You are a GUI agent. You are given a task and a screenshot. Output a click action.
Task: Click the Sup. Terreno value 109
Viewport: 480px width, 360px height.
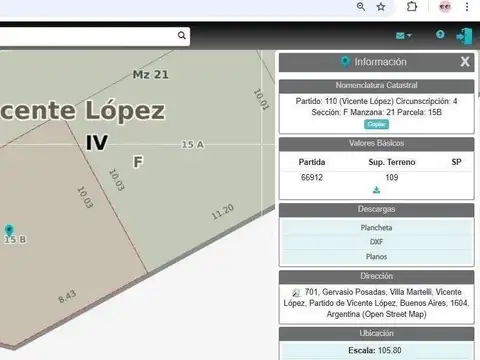click(392, 177)
